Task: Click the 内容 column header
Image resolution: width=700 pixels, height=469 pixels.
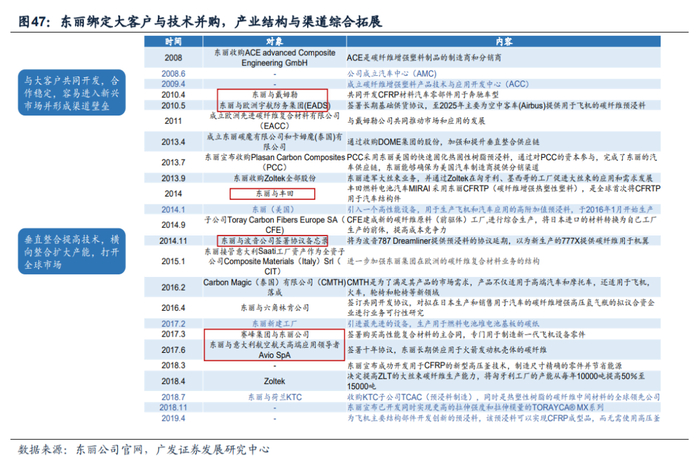Action: [504, 42]
